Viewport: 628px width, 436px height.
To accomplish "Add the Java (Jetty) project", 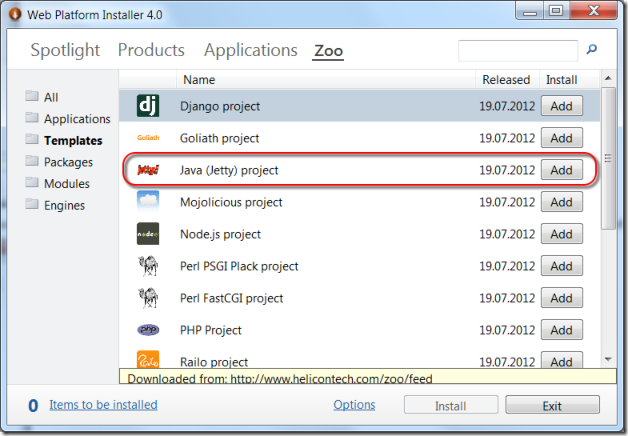I will click(x=561, y=170).
